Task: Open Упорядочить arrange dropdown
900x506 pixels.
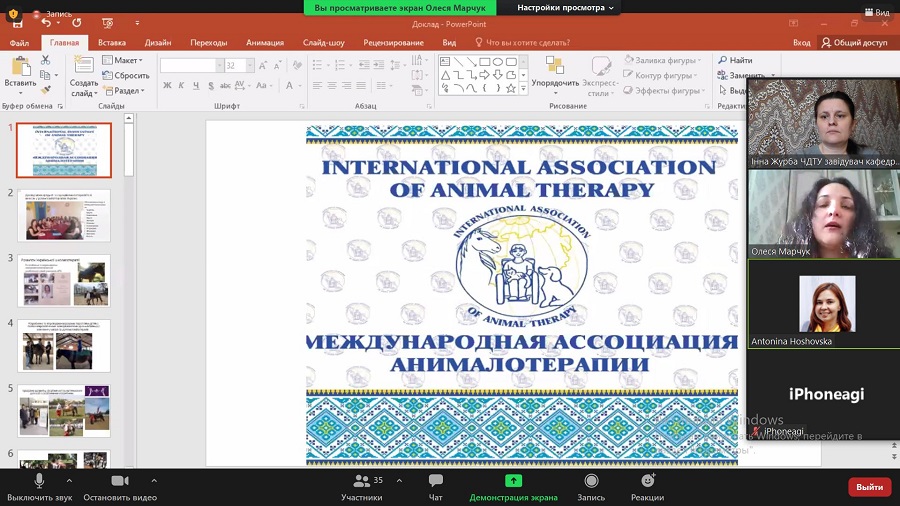Action: (555, 75)
